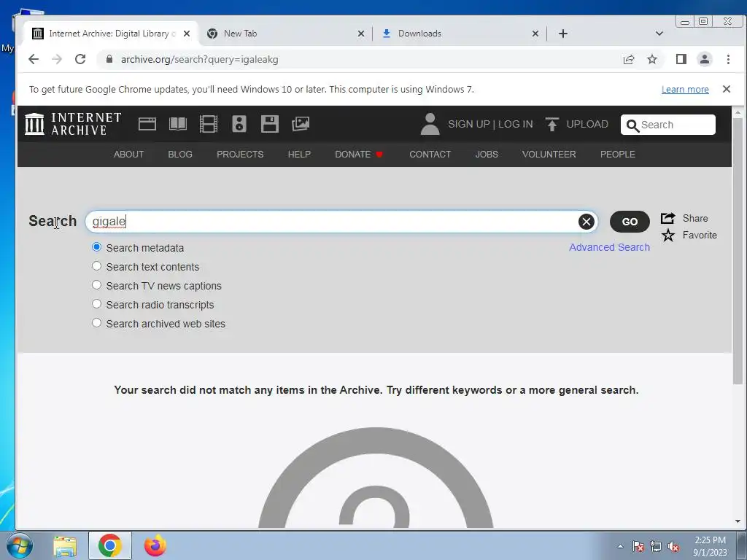The width and height of the screenshot is (747, 560).
Task: Click the GO search button
Action: [630, 222]
